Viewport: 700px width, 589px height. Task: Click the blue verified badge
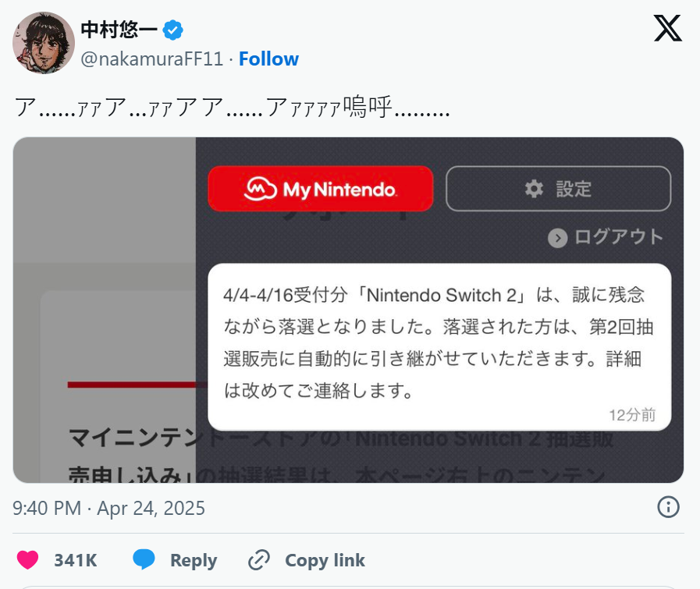tap(173, 31)
